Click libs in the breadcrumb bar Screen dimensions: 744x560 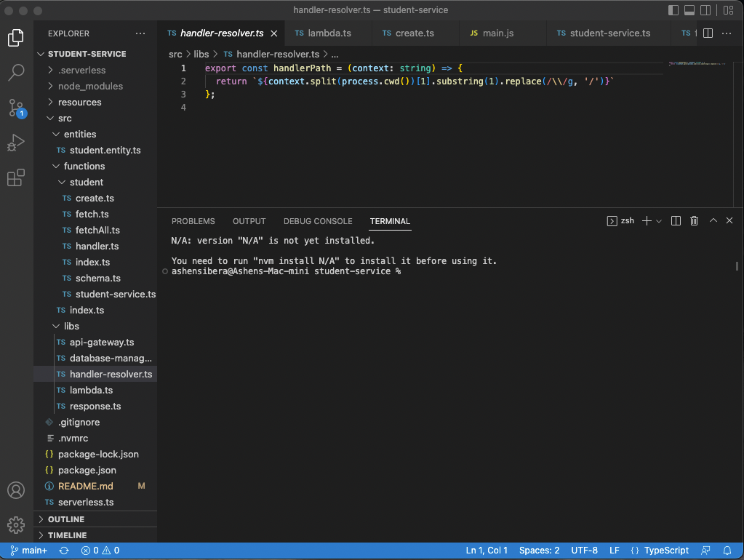click(x=202, y=54)
